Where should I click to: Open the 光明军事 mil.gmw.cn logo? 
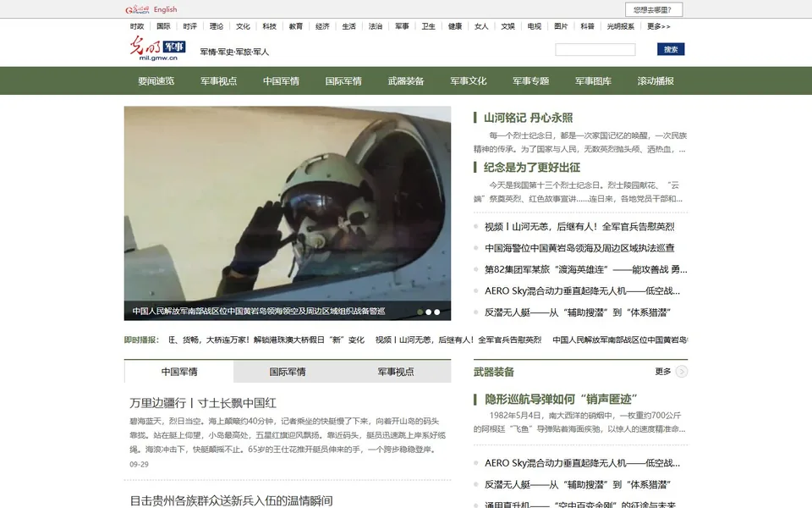coord(157,48)
